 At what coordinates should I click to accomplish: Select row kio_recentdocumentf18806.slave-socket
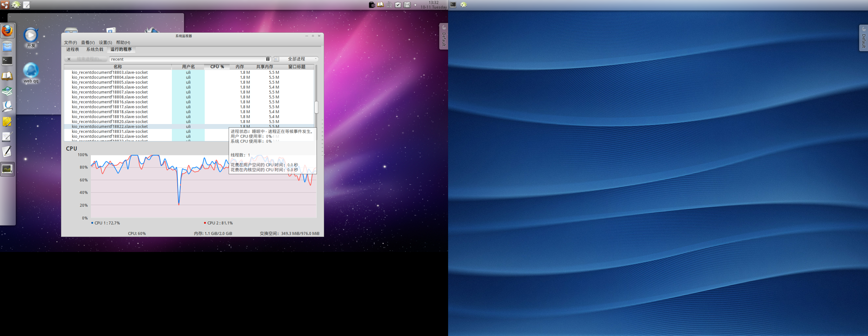click(189, 87)
